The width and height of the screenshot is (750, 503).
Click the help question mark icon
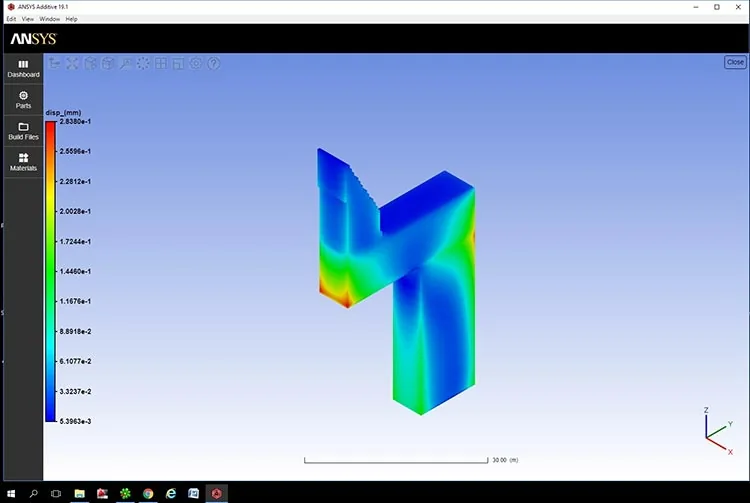pos(214,63)
